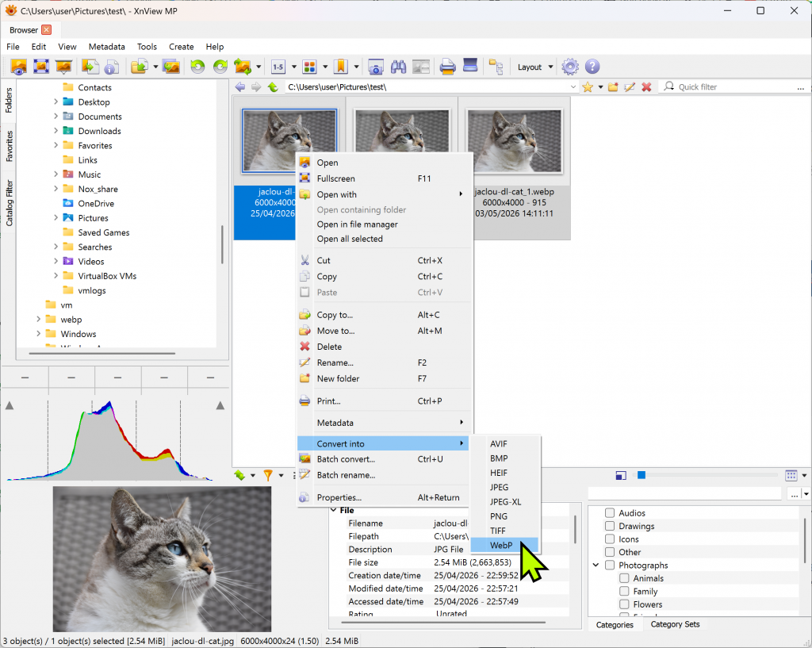Click the Capture screen camera icon

coord(375,67)
